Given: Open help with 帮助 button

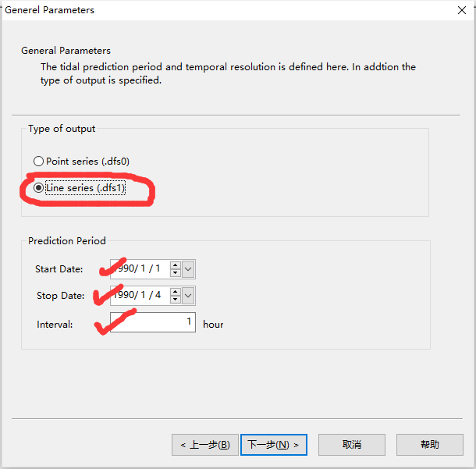Looking at the screenshot, I should [x=430, y=445].
